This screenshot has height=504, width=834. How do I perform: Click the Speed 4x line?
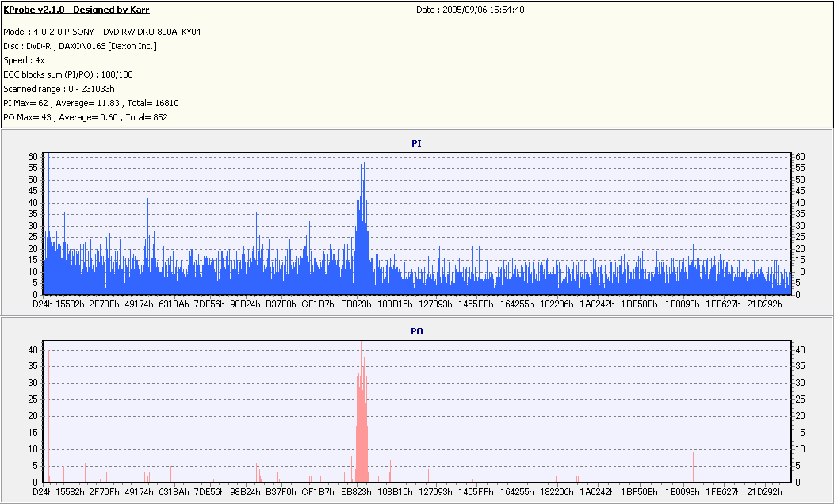[x=24, y=60]
